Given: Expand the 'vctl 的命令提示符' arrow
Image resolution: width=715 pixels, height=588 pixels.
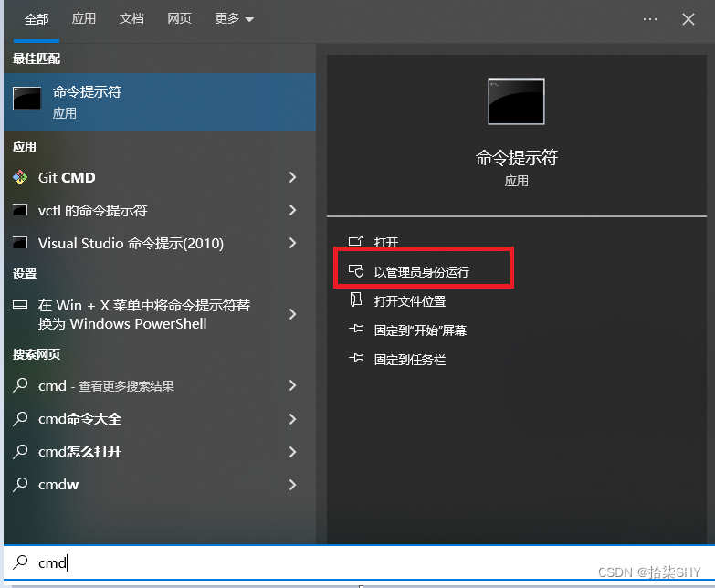Looking at the screenshot, I should pyautogui.click(x=293, y=210).
